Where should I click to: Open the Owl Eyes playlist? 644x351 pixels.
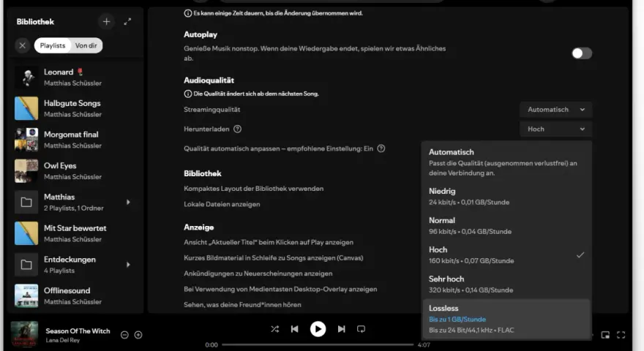tap(76, 171)
